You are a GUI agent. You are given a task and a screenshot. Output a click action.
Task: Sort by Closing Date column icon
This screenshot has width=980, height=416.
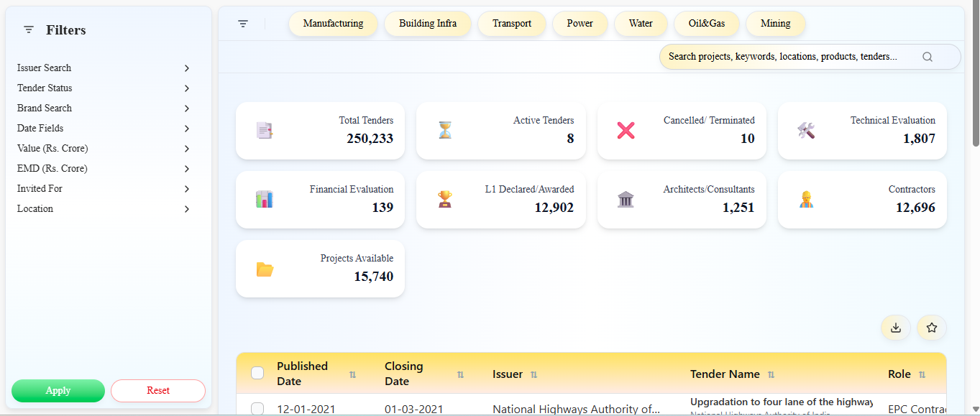tap(460, 374)
